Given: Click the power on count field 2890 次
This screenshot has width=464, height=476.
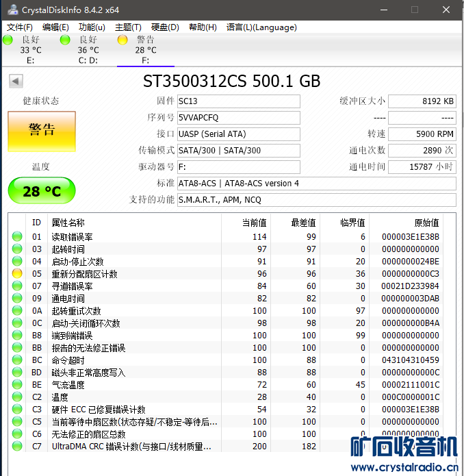Looking at the screenshot, I should [x=422, y=150].
